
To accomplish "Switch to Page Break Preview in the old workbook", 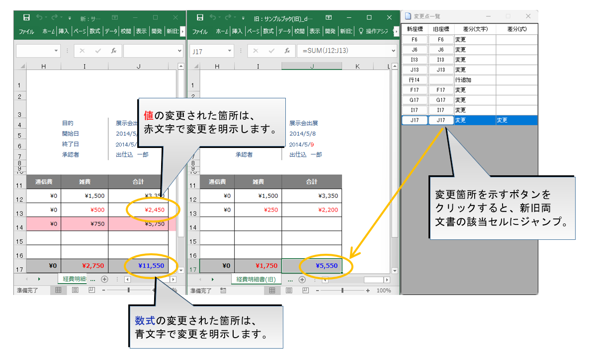I will [304, 291].
